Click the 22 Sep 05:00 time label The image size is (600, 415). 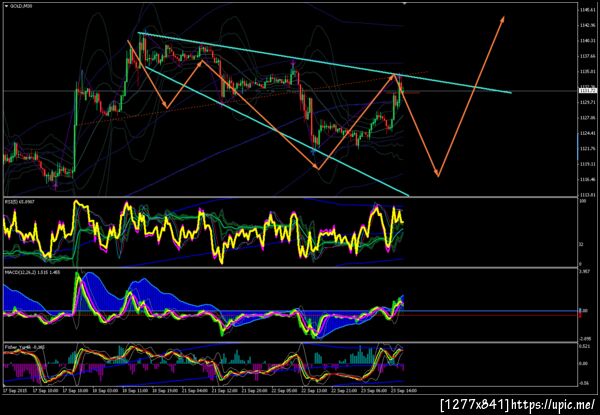tap(286, 391)
